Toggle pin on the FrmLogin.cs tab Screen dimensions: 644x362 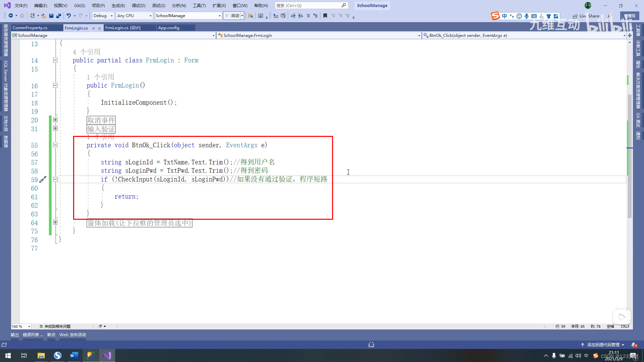point(93,28)
